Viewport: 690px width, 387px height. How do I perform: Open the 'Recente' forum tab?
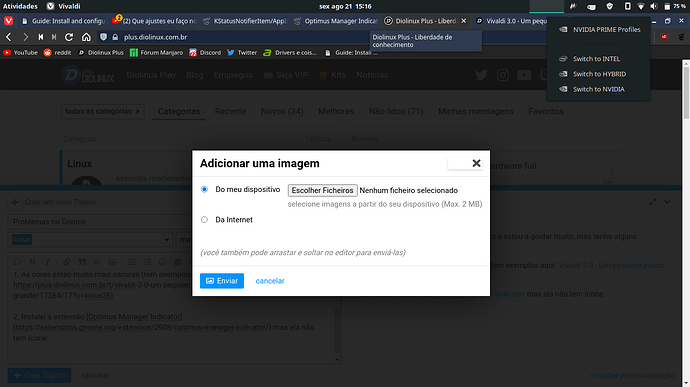[231, 111]
